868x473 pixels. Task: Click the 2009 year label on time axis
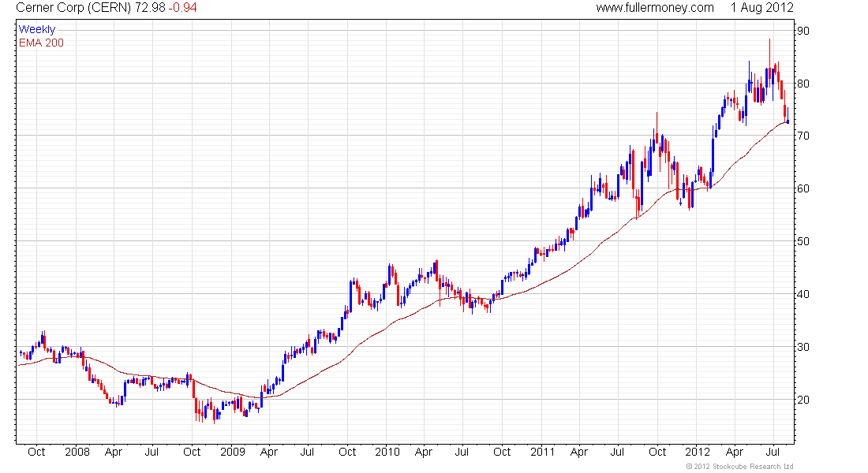coord(233,452)
